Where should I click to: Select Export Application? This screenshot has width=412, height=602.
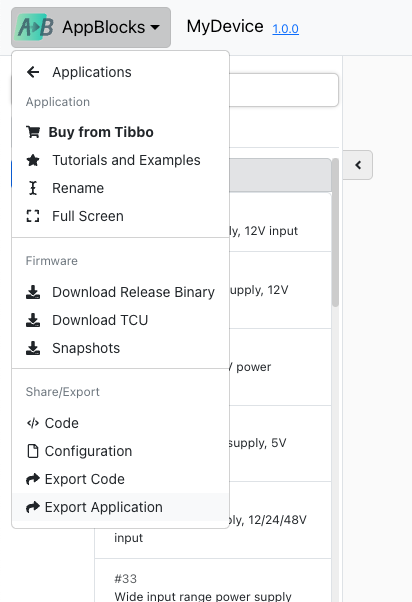coord(120,507)
